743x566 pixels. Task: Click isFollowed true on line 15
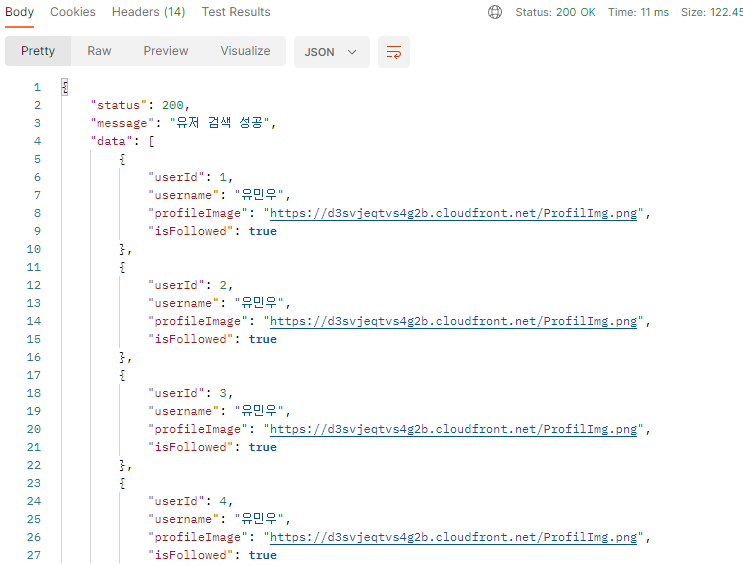point(212,339)
